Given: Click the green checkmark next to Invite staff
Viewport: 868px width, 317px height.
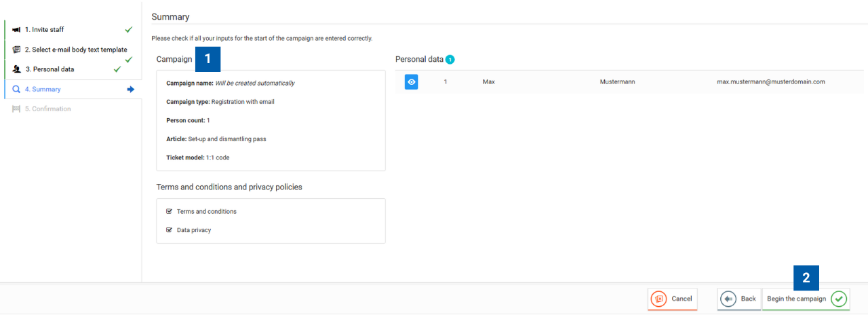Looking at the screenshot, I should click(x=128, y=30).
